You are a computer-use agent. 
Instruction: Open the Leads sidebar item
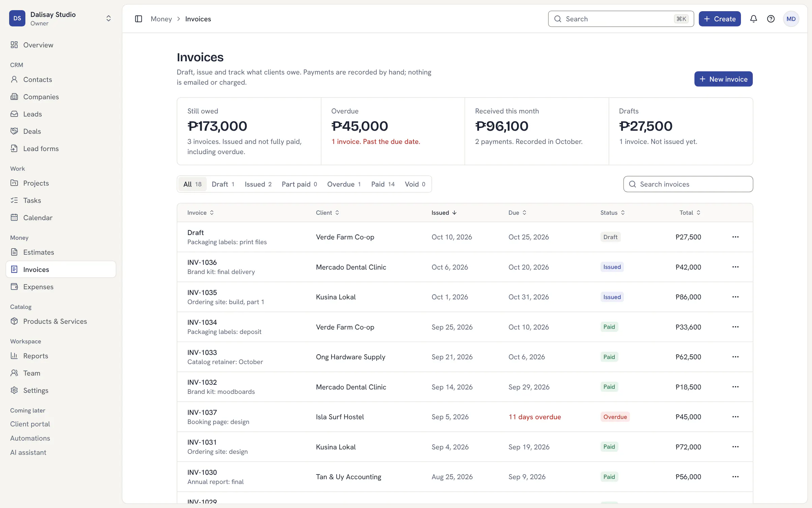coord(61,114)
